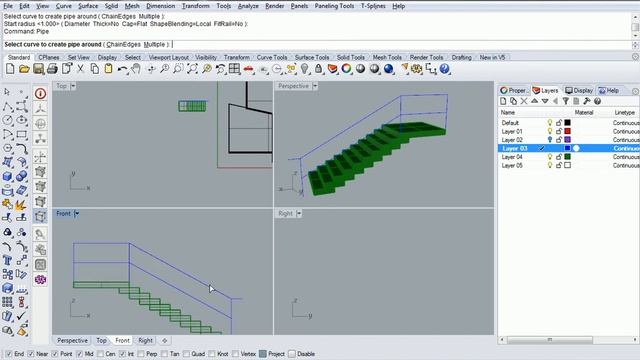Screen dimensions: 640x360
Task: Select the Text object tool
Action: tap(7, 260)
